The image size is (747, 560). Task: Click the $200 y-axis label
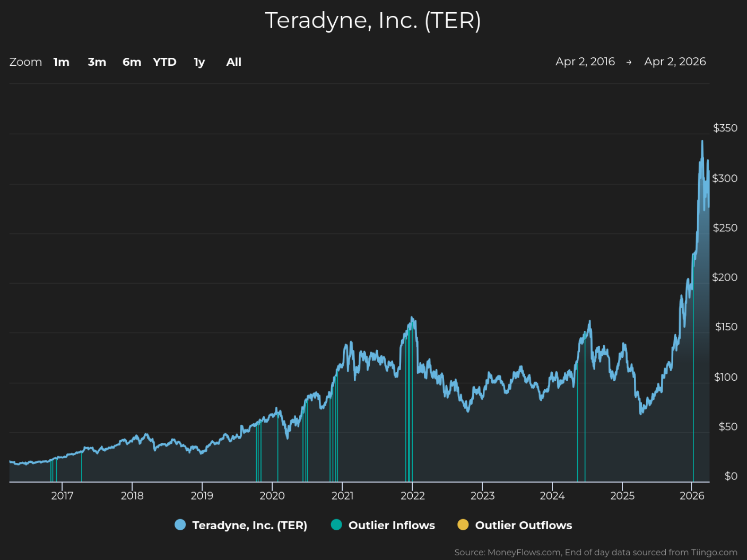pos(725,277)
